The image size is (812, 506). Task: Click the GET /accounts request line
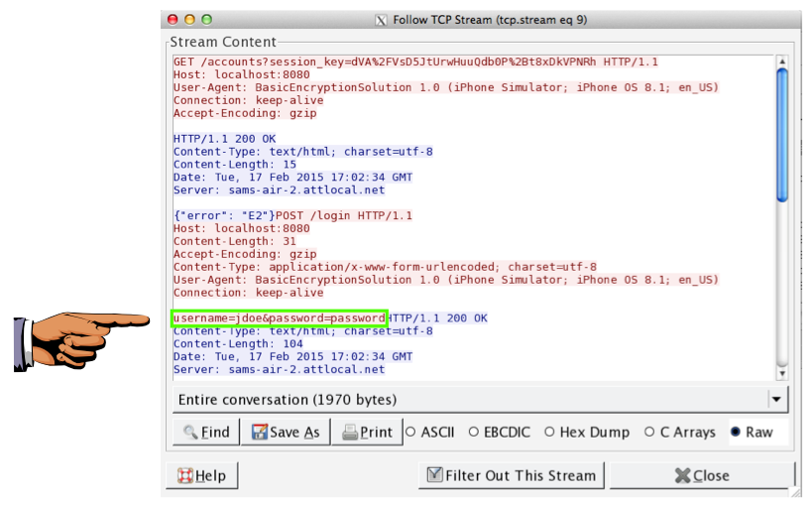415,63
